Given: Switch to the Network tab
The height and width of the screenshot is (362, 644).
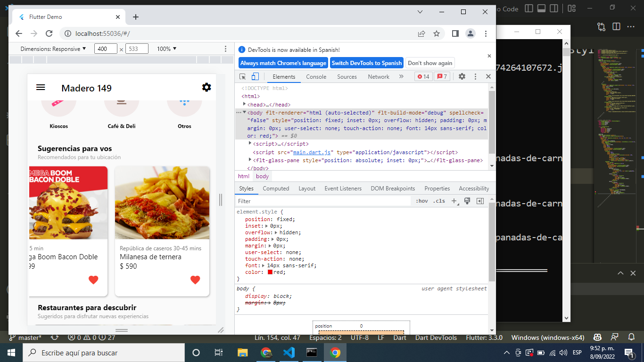Looking at the screenshot, I should tap(379, 77).
